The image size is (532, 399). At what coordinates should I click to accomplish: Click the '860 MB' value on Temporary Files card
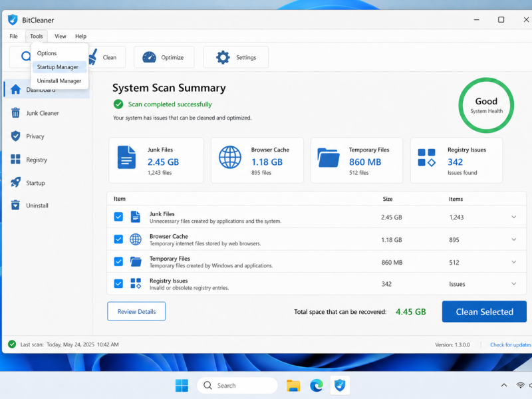365,162
